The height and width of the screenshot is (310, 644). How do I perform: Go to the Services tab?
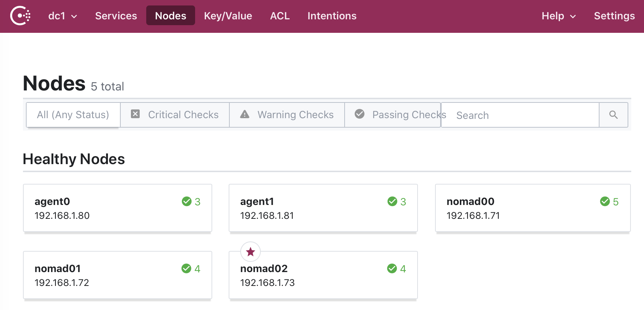click(x=116, y=16)
